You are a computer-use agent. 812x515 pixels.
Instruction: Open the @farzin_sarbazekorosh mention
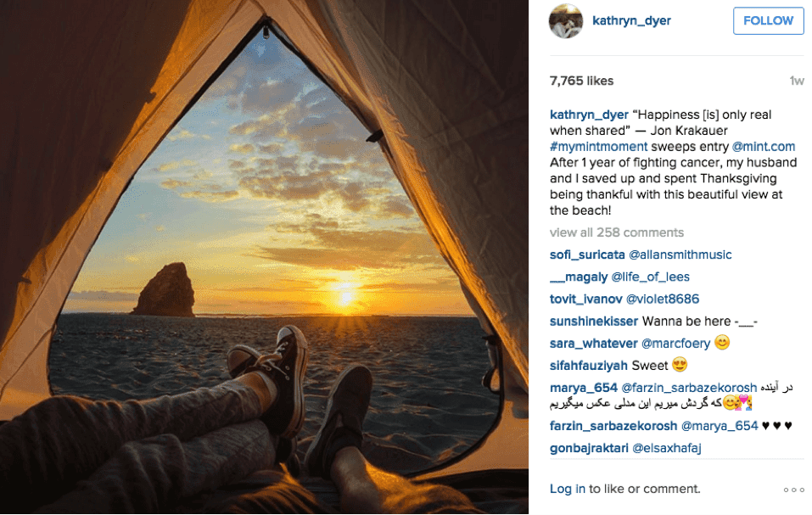(689, 388)
